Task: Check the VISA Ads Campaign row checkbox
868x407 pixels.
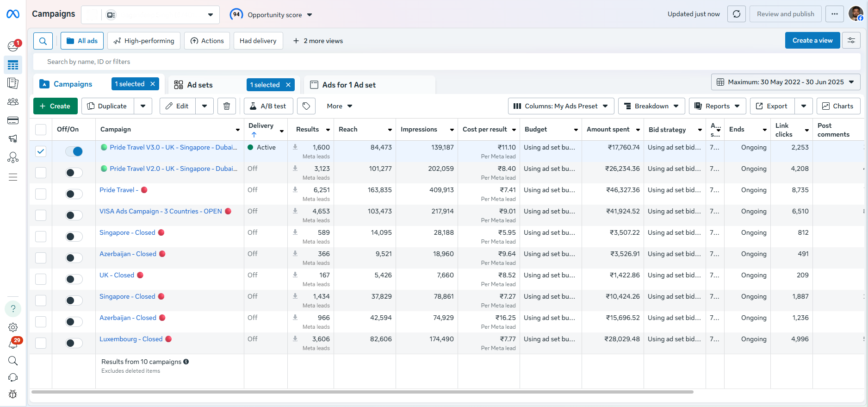Action: coord(41,215)
